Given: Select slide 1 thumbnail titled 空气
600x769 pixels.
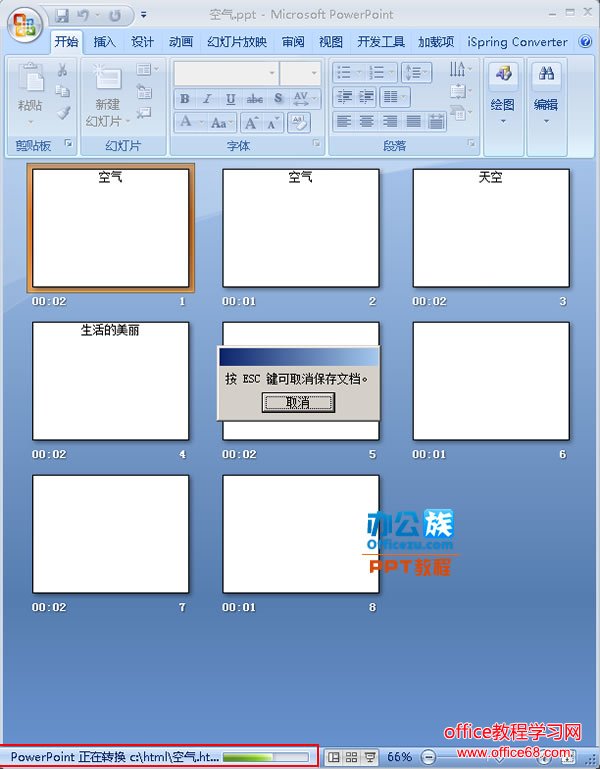Looking at the screenshot, I should (x=110, y=228).
